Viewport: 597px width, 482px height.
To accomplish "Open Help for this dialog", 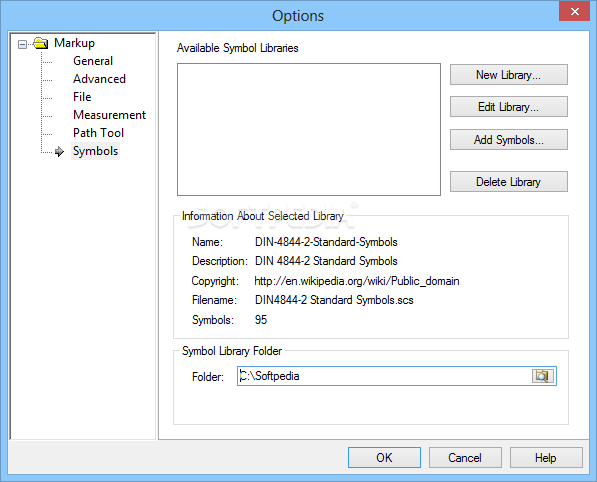I will pyautogui.click(x=546, y=458).
